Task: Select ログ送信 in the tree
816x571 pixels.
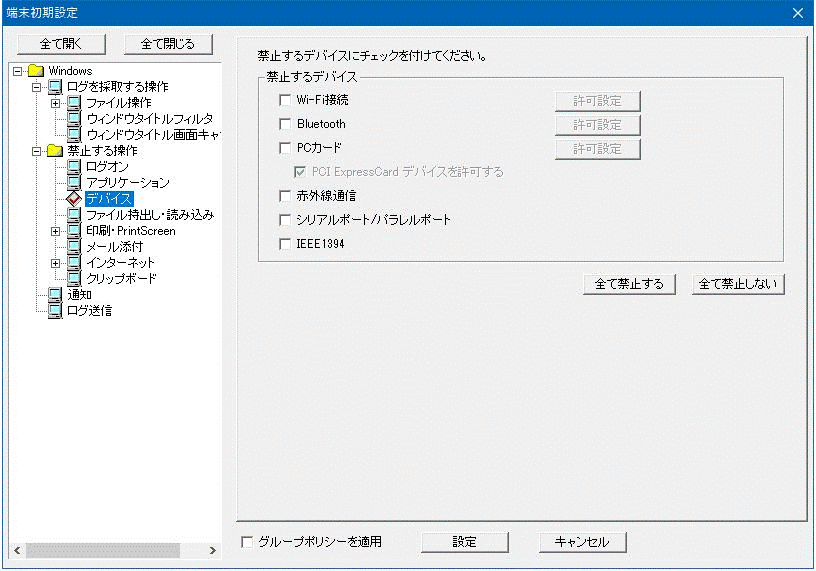Action: point(89,311)
